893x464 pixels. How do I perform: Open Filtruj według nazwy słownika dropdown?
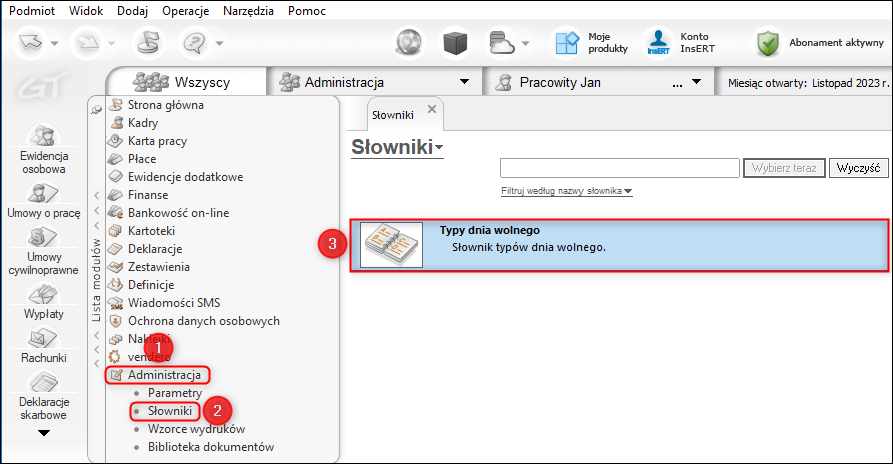567,191
